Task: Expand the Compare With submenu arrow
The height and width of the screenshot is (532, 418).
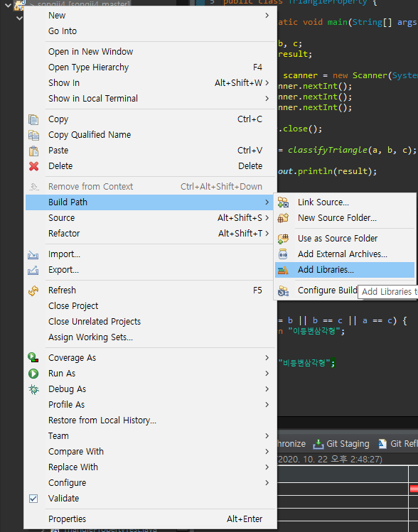Action: [267, 452]
